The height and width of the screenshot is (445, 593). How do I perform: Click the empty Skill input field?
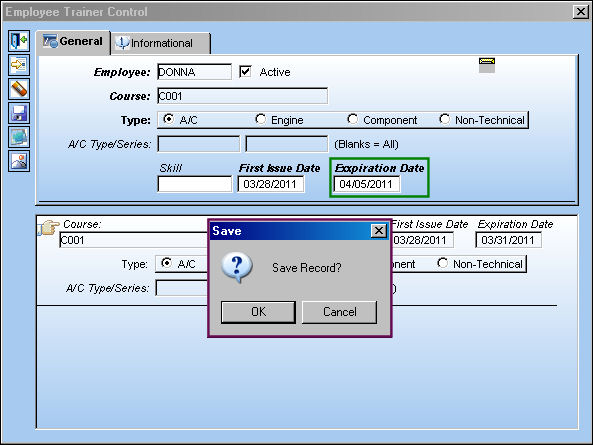(x=194, y=184)
